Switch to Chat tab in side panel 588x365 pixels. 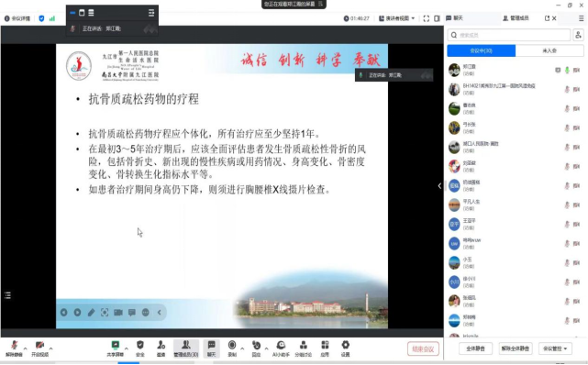pyautogui.click(x=454, y=18)
